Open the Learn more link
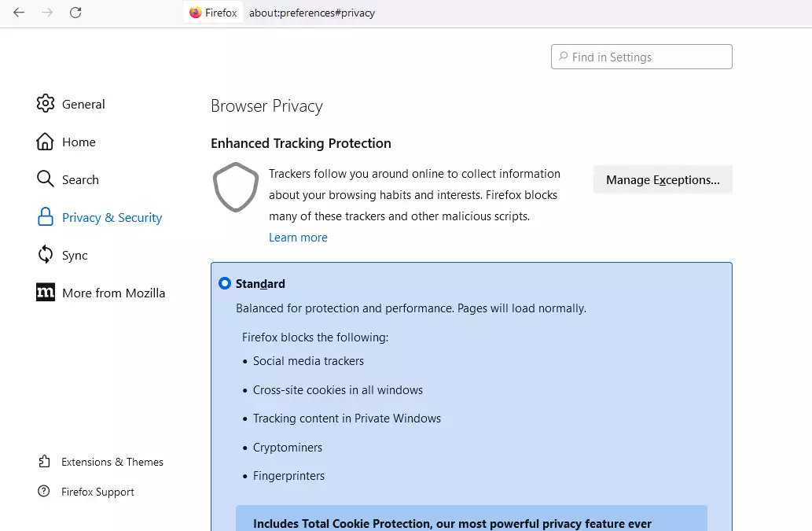 coord(298,238)
